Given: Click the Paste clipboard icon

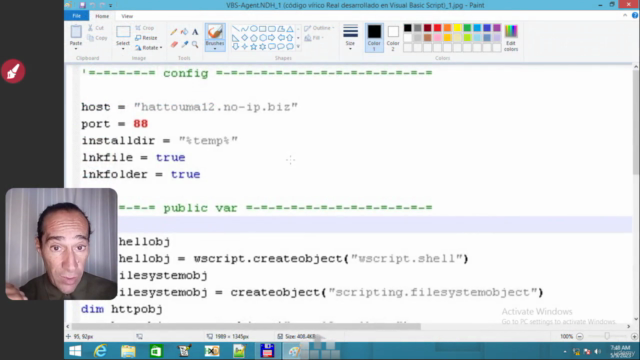Looking at the screenshot, I should tap(76, 32).
